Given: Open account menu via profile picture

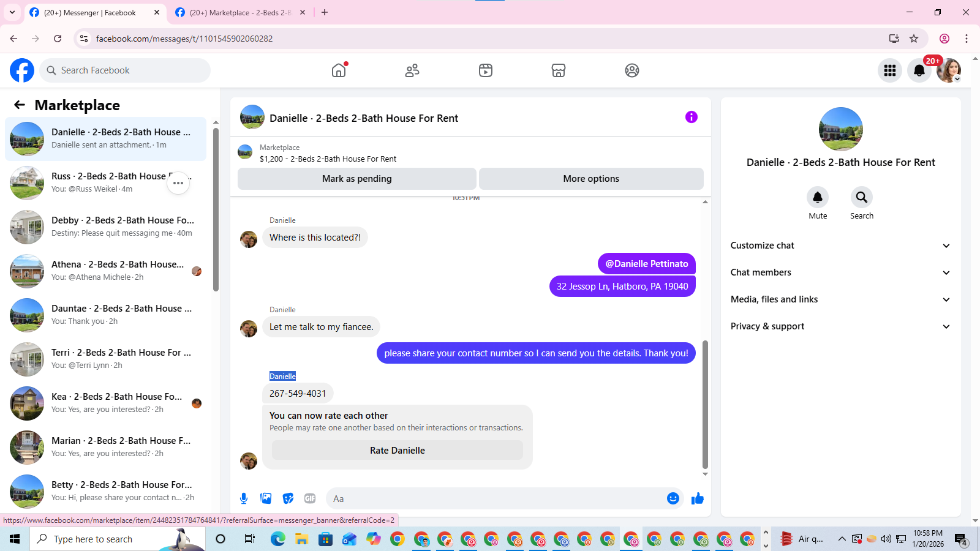Looking at the screenshot, I should (x=949, y=70).
